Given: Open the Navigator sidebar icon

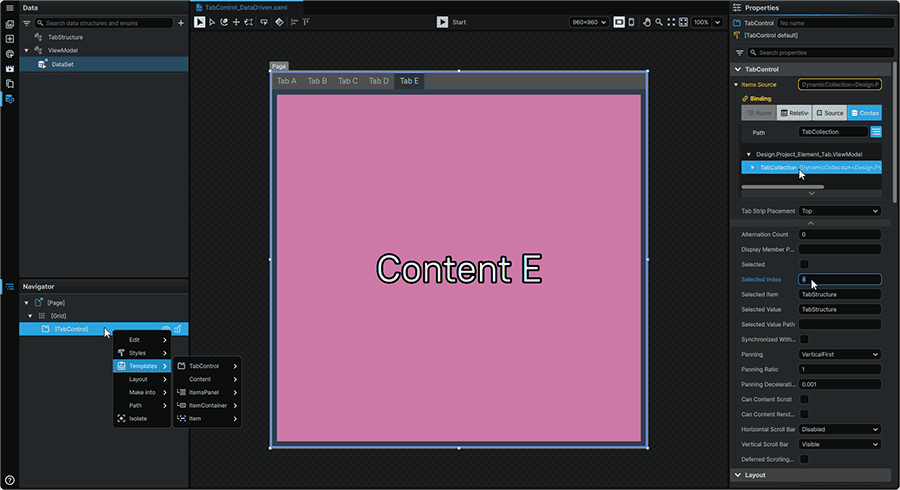Looking at the screenshot, I should click(x=10, y=286).
